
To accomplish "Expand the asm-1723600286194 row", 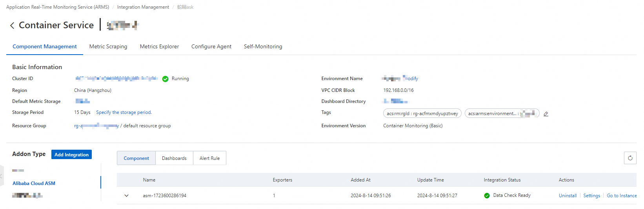I will (x=127, y=196).
